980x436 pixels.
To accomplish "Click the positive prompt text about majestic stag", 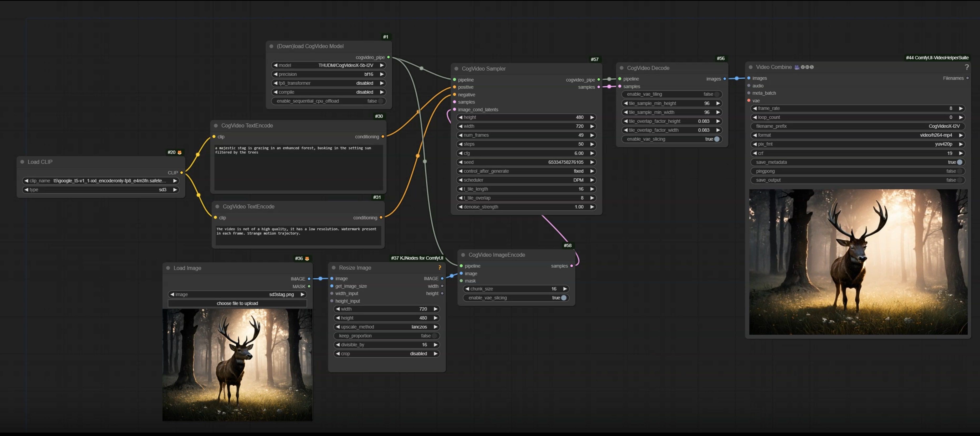I will (293, 150).
